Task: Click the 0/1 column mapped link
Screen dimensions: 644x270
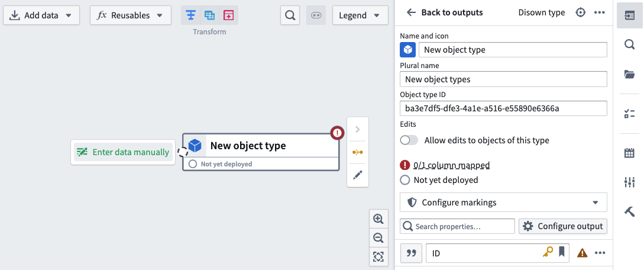Action: click(452, 165)
